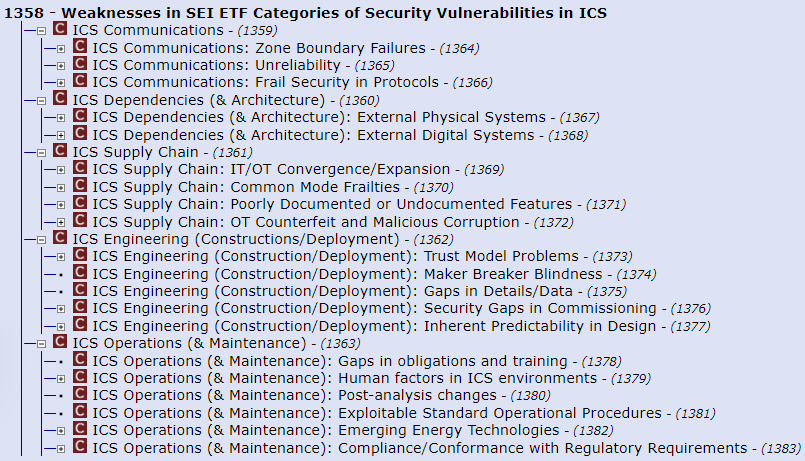The height and width of the screenshot is (461, 805).
Task: Click category icon beside Trust Model Problems
Action: click(x=79, y=256)
